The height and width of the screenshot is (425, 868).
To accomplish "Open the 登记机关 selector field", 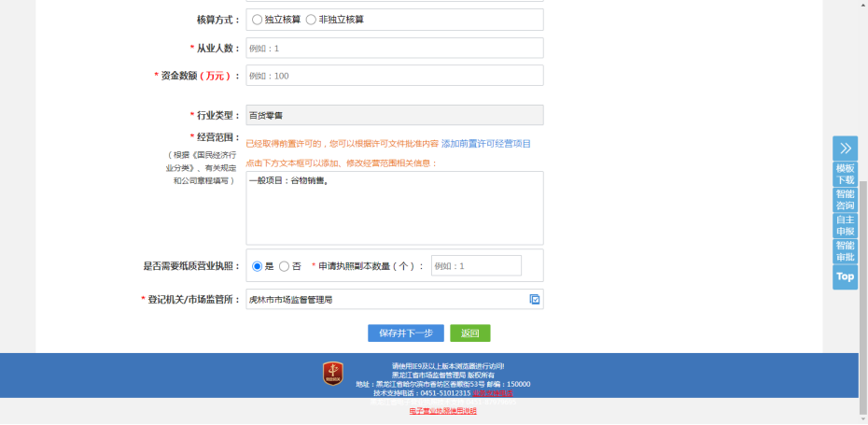I will [x=395, y=299].
